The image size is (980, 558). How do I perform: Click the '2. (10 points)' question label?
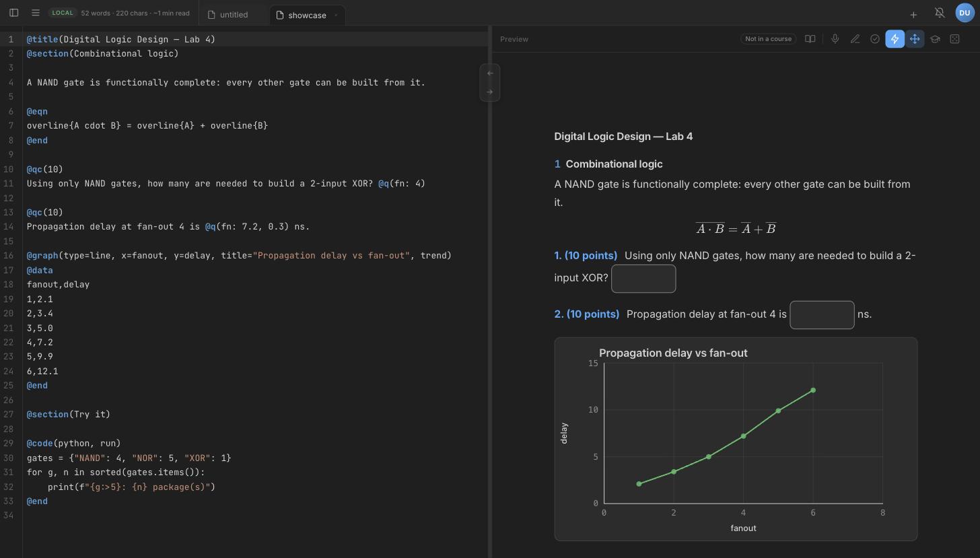(587, 314)
